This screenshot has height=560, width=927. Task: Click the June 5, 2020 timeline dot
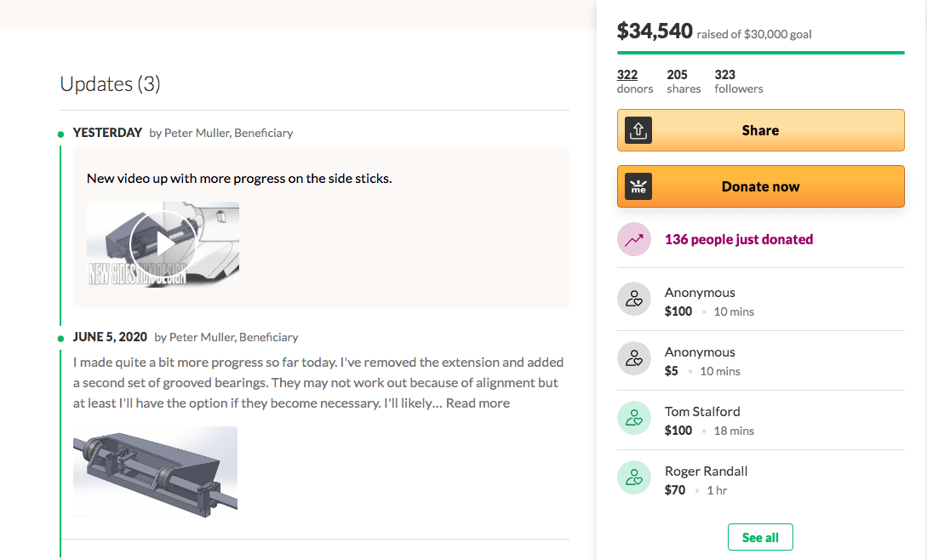pyautogui.click(x=60, y=338)
